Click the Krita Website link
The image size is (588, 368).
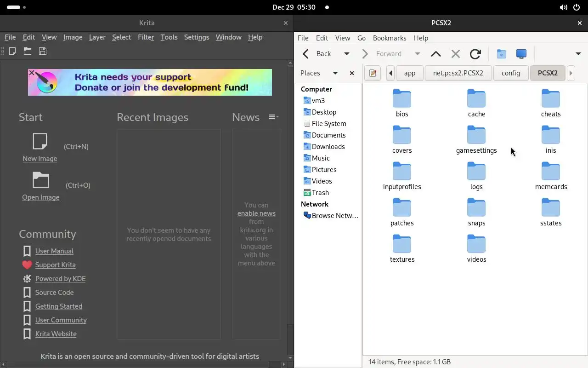click(x=56, y=334)
